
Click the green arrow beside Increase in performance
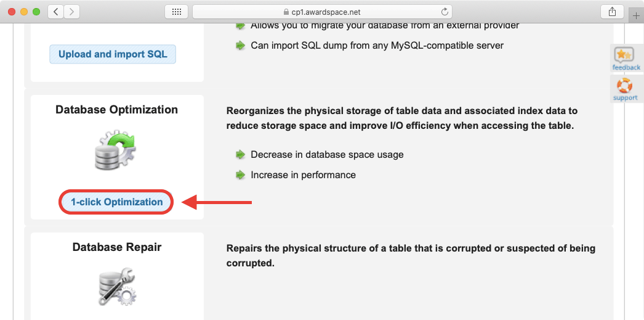240,175
